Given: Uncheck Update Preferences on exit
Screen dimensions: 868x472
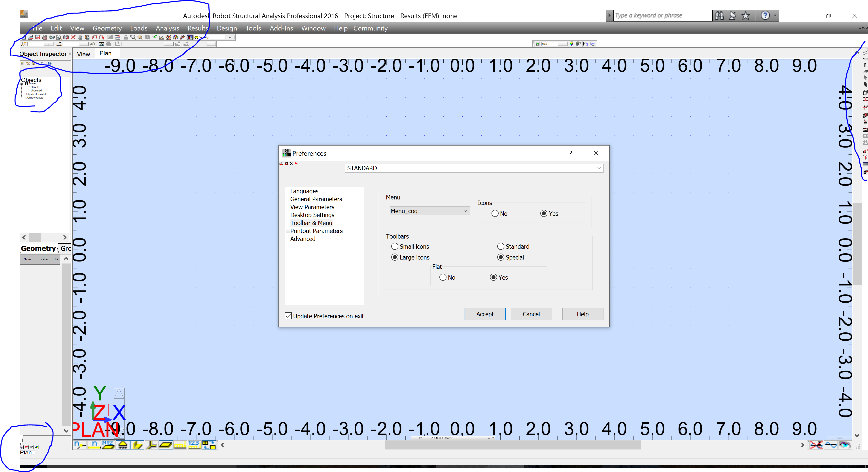Looking at the screenshot, I should (x=288, y=316).
